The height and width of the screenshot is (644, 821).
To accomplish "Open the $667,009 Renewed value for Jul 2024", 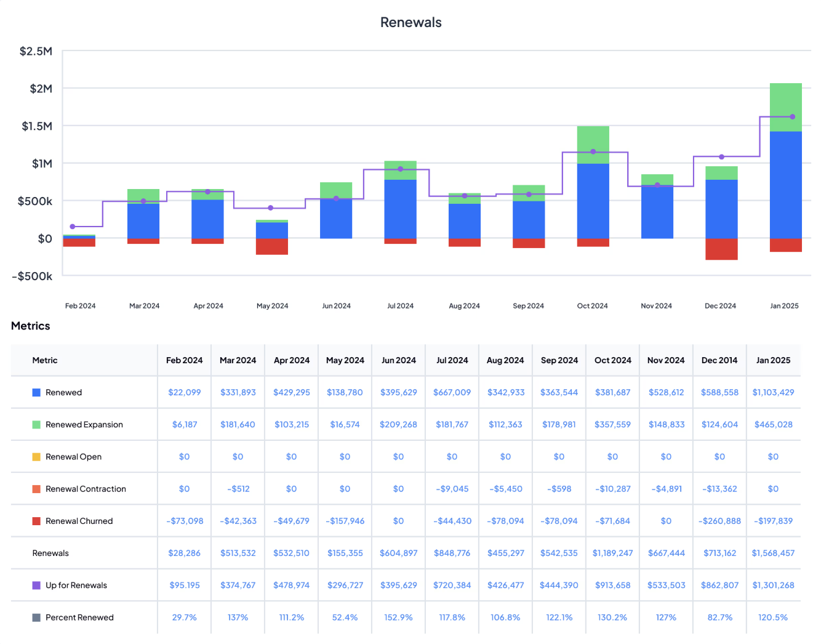I will point(452,392).
